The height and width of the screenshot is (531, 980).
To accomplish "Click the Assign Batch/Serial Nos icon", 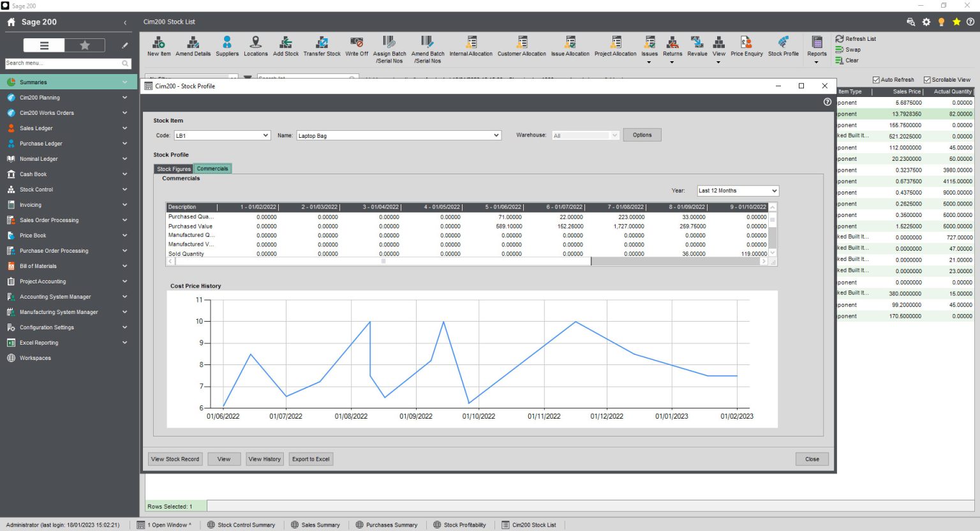I will [x=389, y=45].
